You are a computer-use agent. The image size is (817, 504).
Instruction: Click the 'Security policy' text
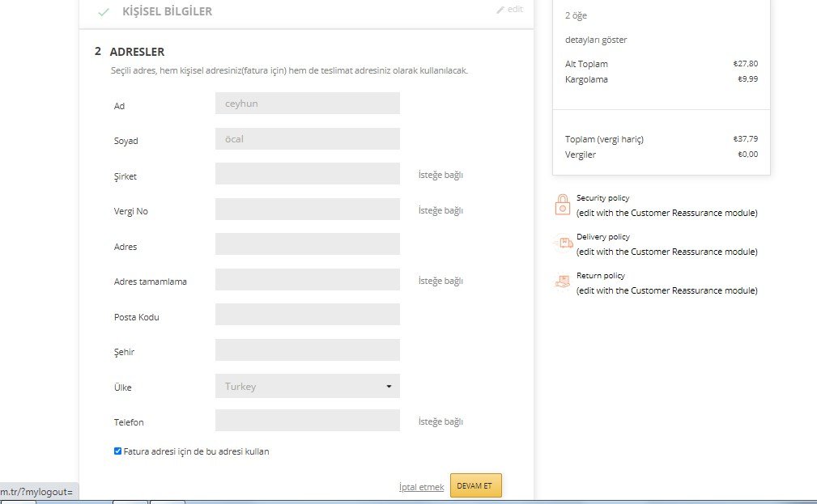coord(603,198)
